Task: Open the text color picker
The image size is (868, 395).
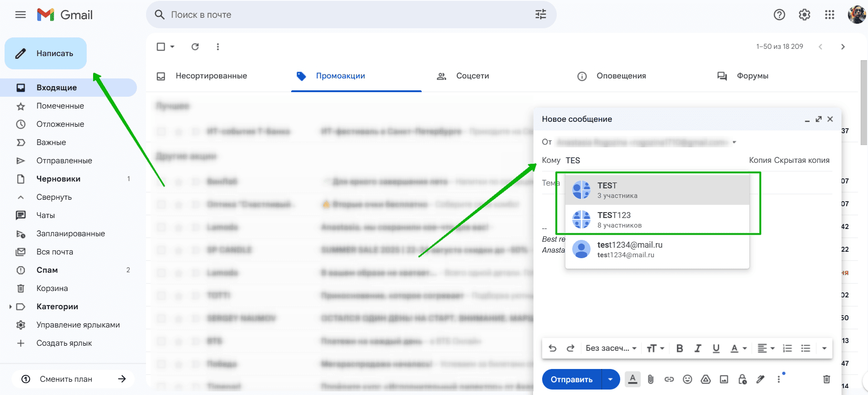Action: click(x=738, y=348)
